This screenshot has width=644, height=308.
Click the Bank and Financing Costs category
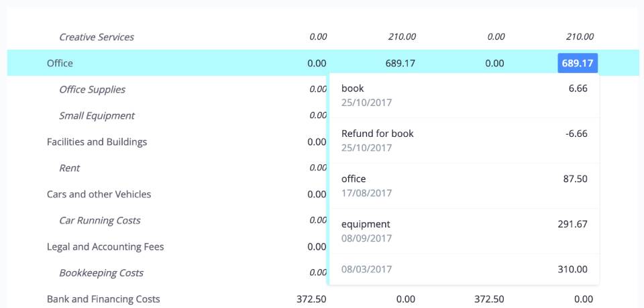click(x=103, y=299)
